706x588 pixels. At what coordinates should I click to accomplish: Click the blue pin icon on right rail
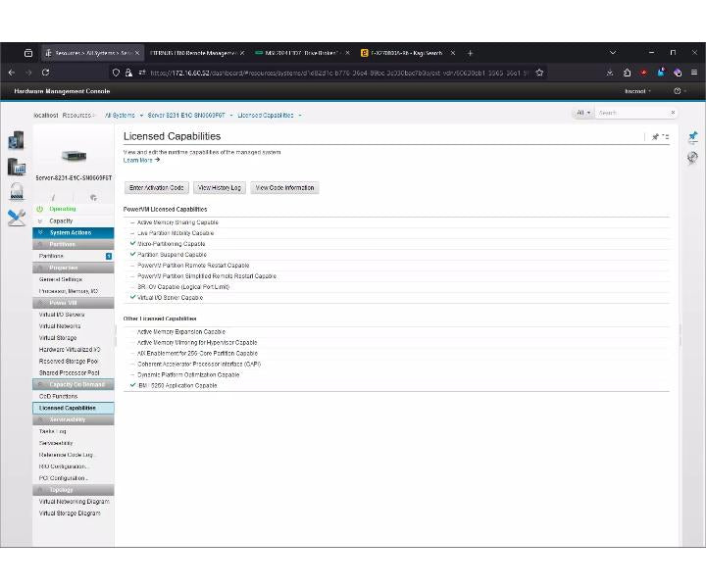[x=693, y=137]
